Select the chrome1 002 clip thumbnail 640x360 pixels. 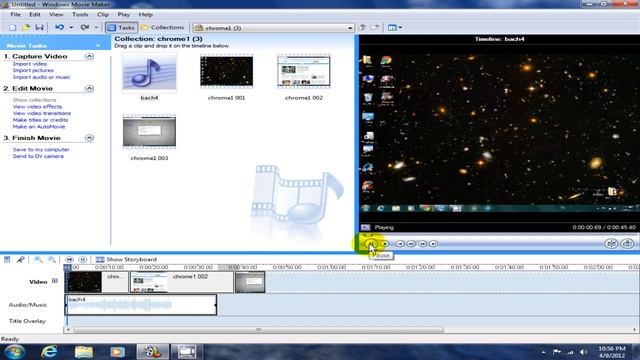point(304,72)
